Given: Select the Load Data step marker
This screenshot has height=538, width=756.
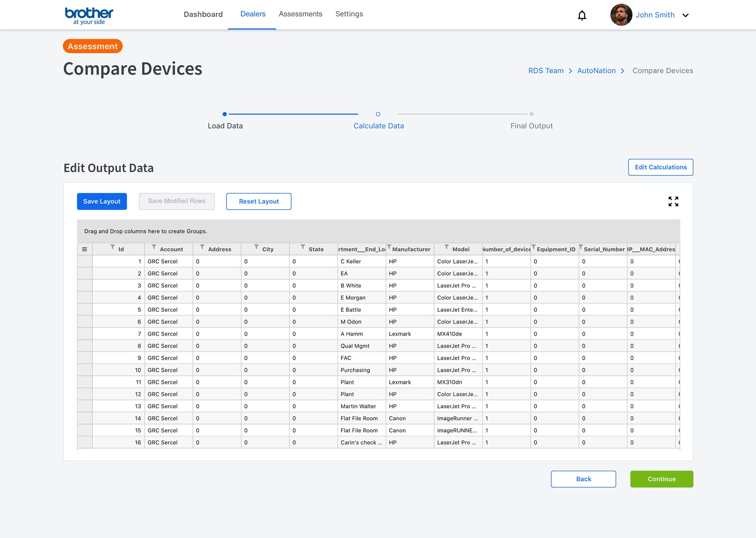Looking at the screenshot, I should (x=225, y=114).
